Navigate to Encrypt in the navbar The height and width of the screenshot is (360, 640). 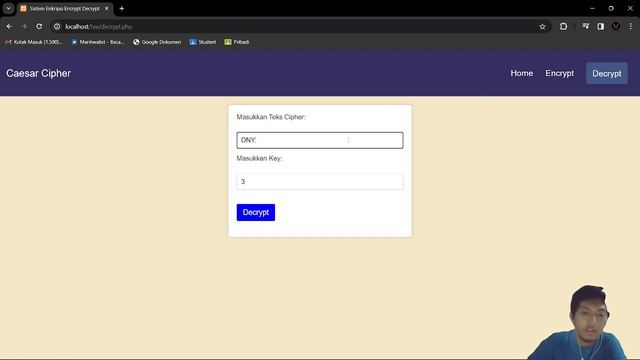pyautogui.click(x=560, y=73)
